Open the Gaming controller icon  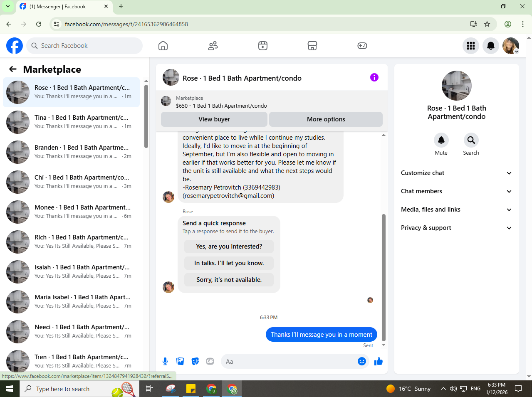point(362,46)
